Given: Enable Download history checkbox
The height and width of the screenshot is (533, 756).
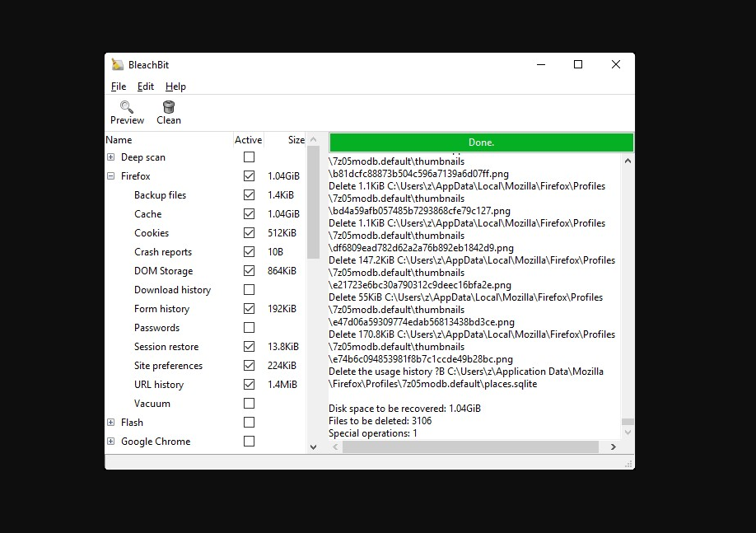Looking at the screenshot, I should (x=249, y=289).
